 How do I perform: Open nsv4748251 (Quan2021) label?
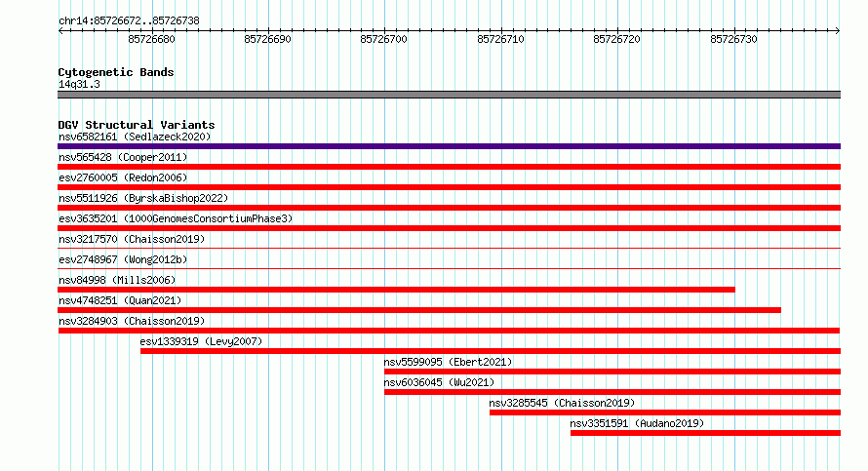click(120, 300)
